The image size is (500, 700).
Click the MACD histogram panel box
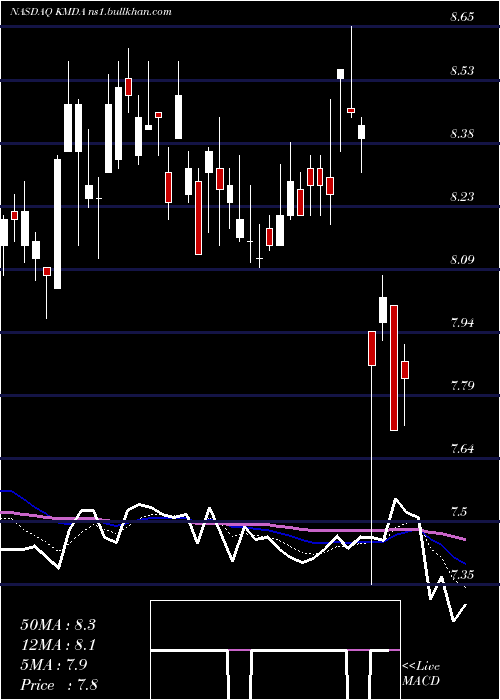point(275,650)
